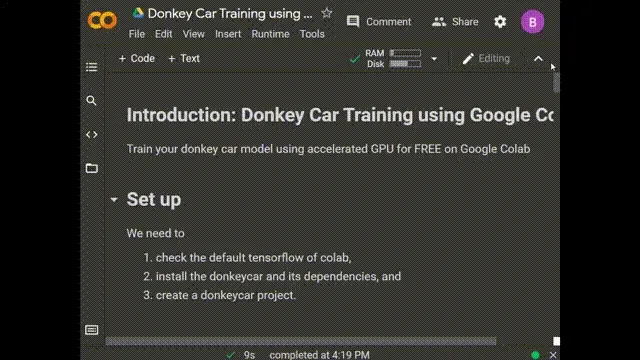Click the vertical scrollbar thumb
Screen dimensions: 640x360
556,83
